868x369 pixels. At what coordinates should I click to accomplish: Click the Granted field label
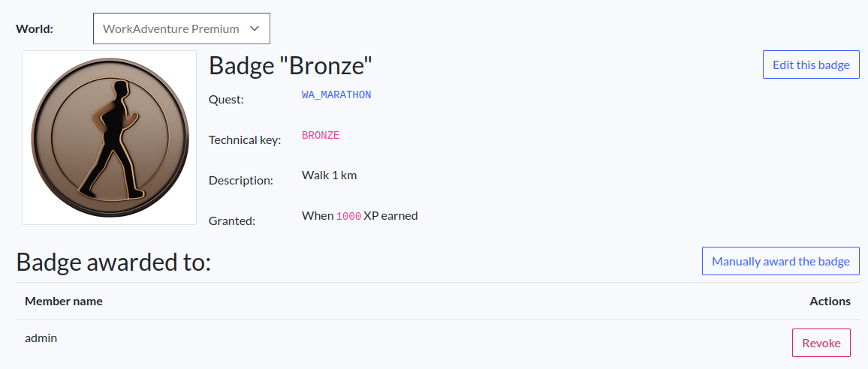click(232, 220)
